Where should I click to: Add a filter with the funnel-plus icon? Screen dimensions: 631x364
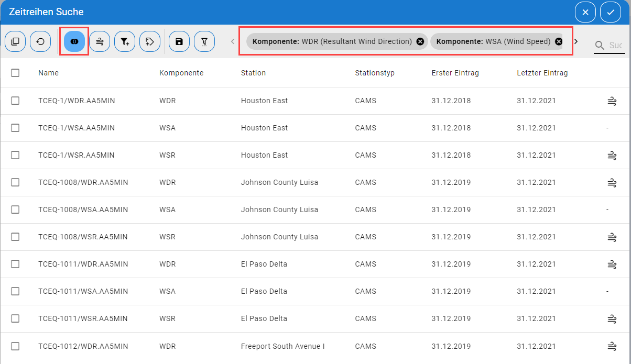(125, 41)
